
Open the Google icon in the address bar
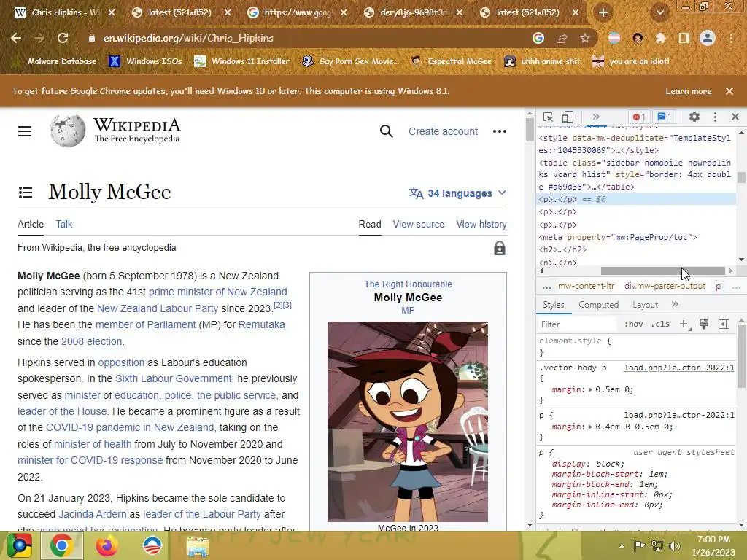(538, 38)
